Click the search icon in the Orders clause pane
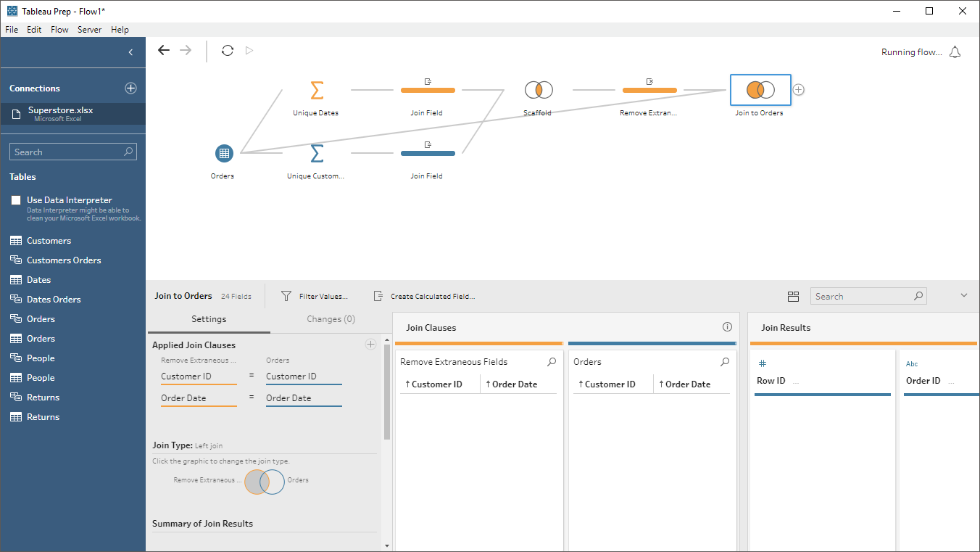Viewport: 980px width, 552px height. coord(725,362)
